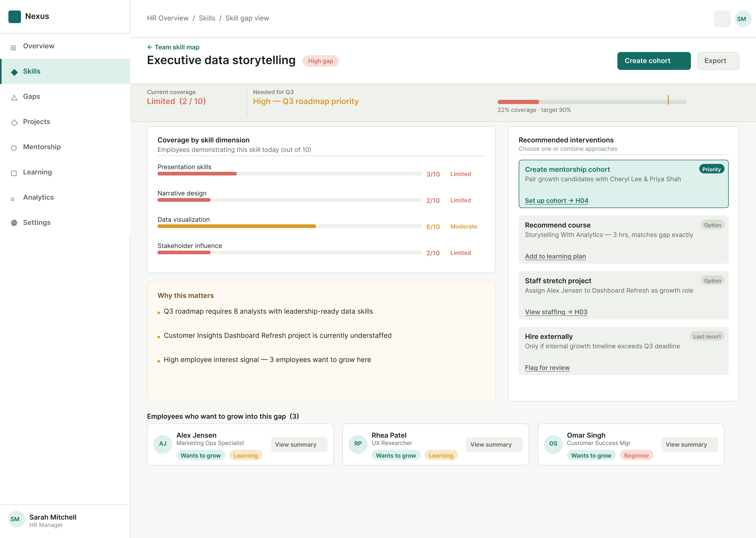
Task: Click Option tag on Recommend course card
Action: point(712,225)
